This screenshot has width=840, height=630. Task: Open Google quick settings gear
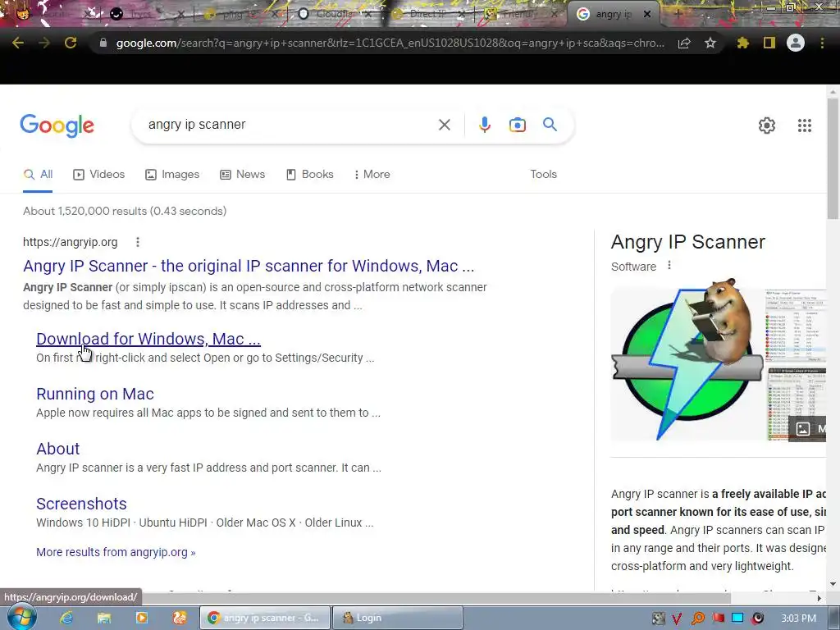click(767, 126)
